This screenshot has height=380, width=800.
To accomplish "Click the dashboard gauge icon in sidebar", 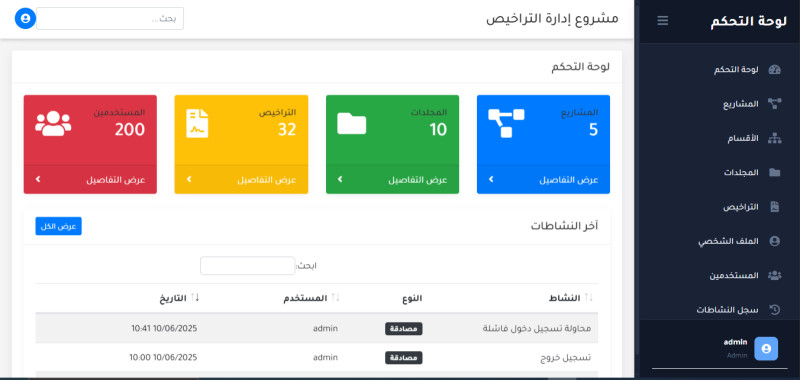I will click(774, 70).
